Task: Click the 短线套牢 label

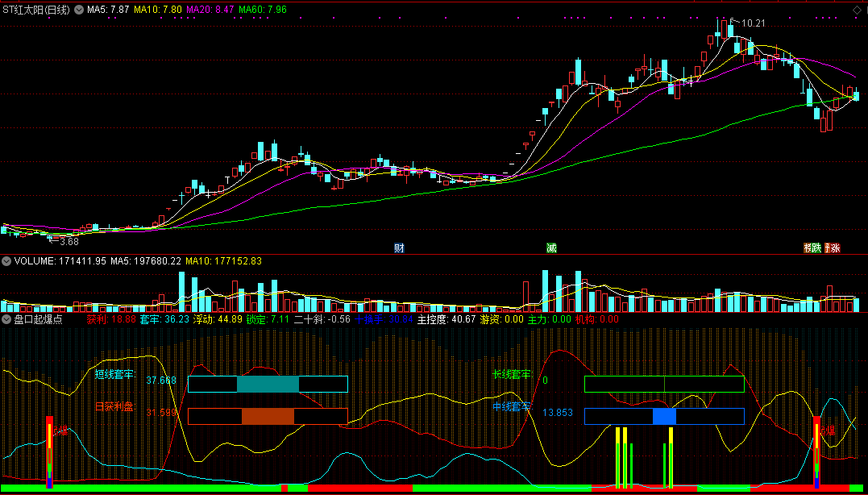Action: (114, 374)
